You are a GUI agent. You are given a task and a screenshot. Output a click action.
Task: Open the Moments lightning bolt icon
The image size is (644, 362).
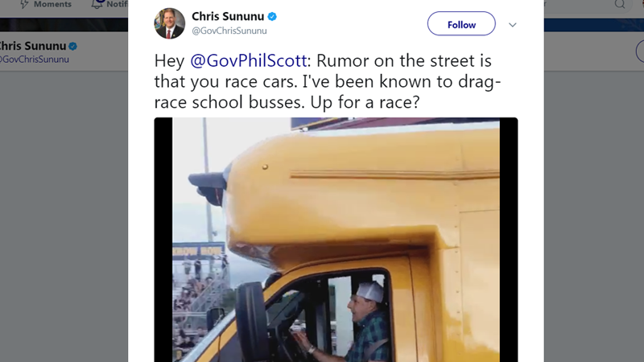[x=25, y=4]
